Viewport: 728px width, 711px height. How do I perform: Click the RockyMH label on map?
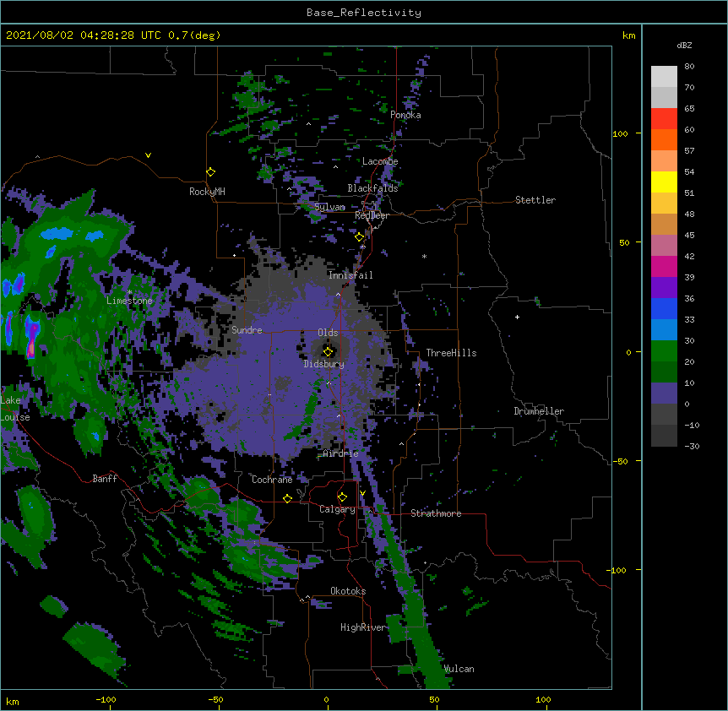pyautogui.click(x=207, y=192)
